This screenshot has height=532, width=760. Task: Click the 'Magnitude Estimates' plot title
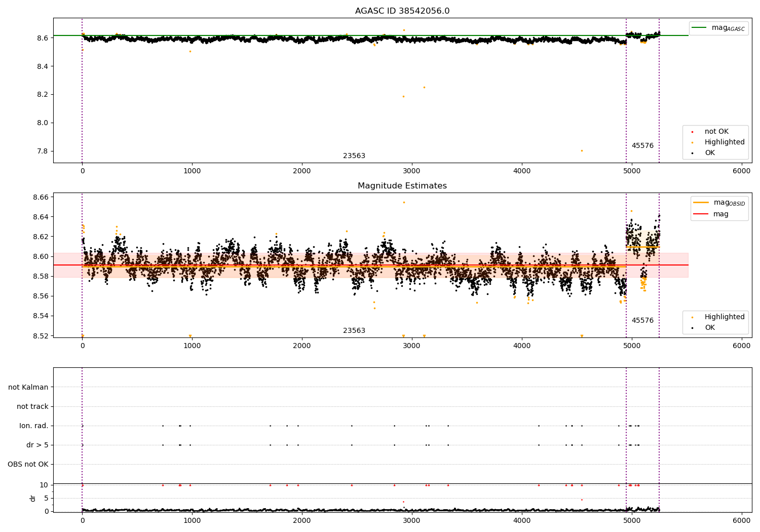pyautogui.click(x=402, y=186)
